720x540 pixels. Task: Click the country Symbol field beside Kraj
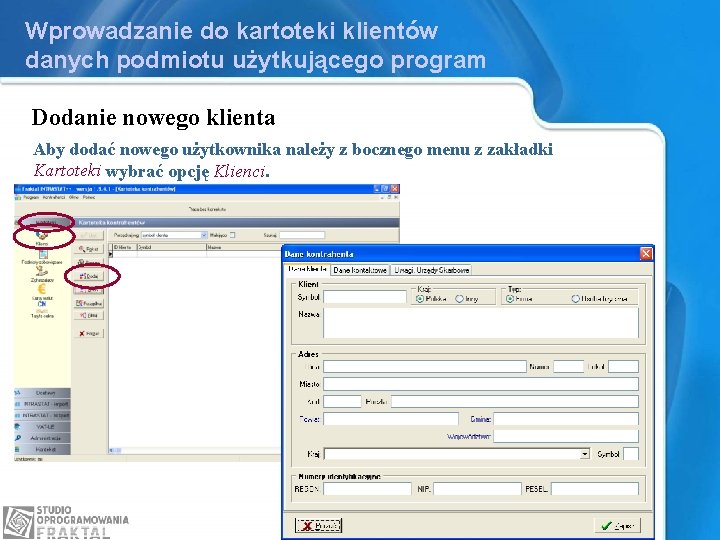click(631, 454)
